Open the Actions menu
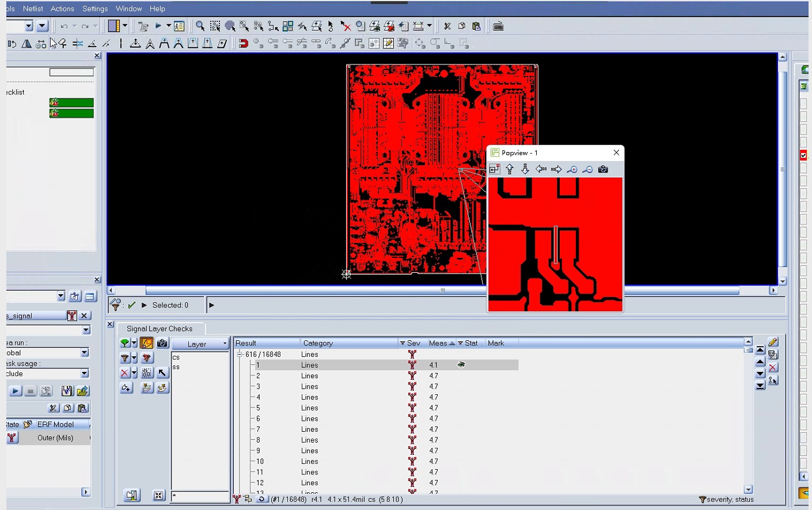Screen dimensions: 812x510 click(x=62, y=9)
